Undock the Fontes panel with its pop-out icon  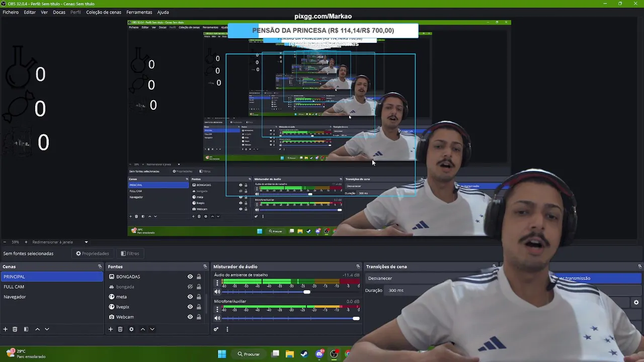point(205,266)
